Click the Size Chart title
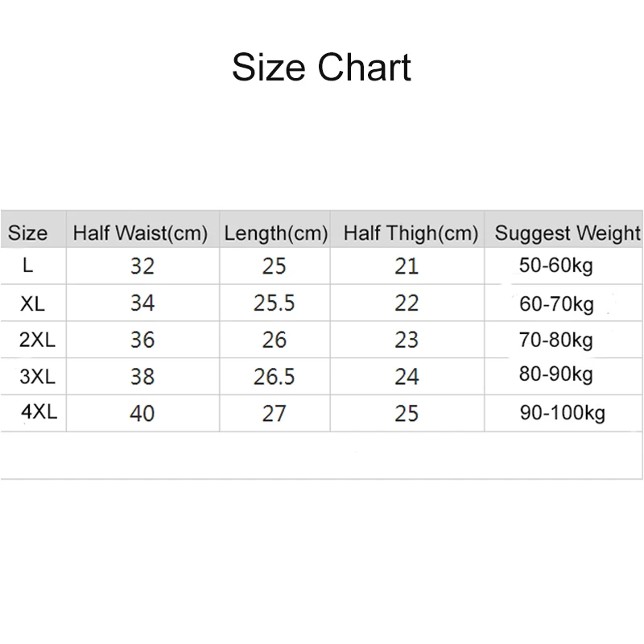Viewport: 644px width, 644px height. (321, 67)
